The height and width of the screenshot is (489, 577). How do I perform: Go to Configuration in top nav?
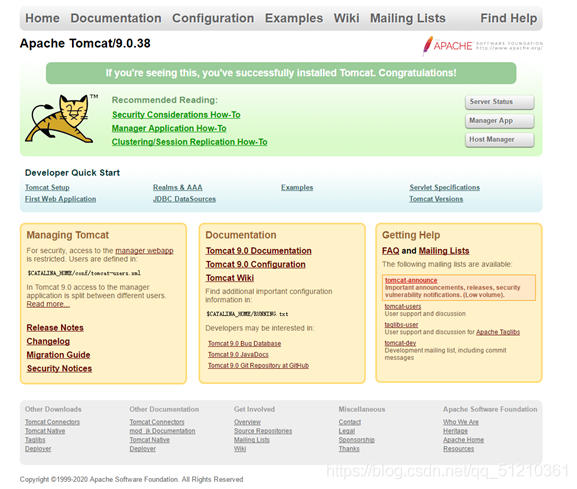[x=213, y=18]
